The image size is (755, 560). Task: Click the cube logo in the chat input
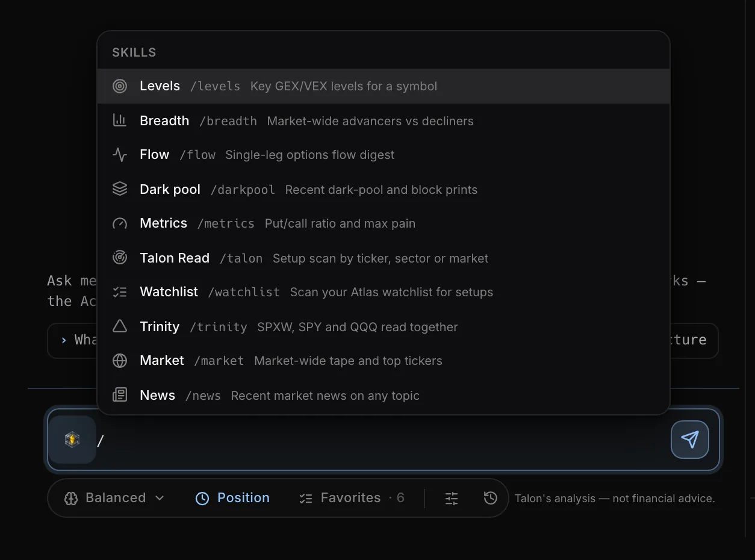point(72,440)
